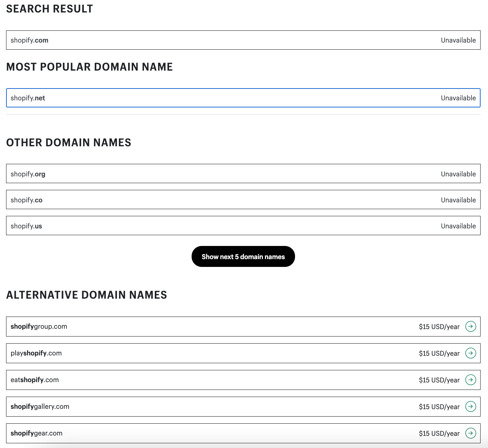This screenshot has height=448, width=488.
Task: Click the Show next 5 domain names button
Action: click(243, 256)
